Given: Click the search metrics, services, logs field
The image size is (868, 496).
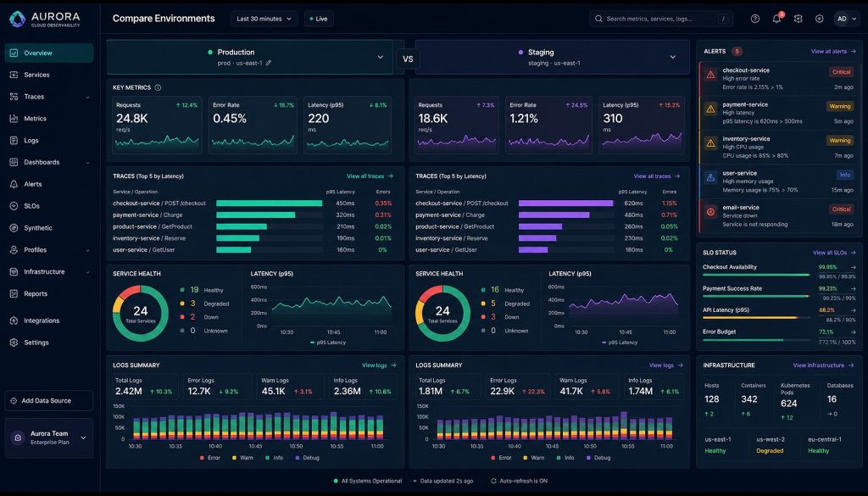Looking at the screenshot, I should [661, 19].
